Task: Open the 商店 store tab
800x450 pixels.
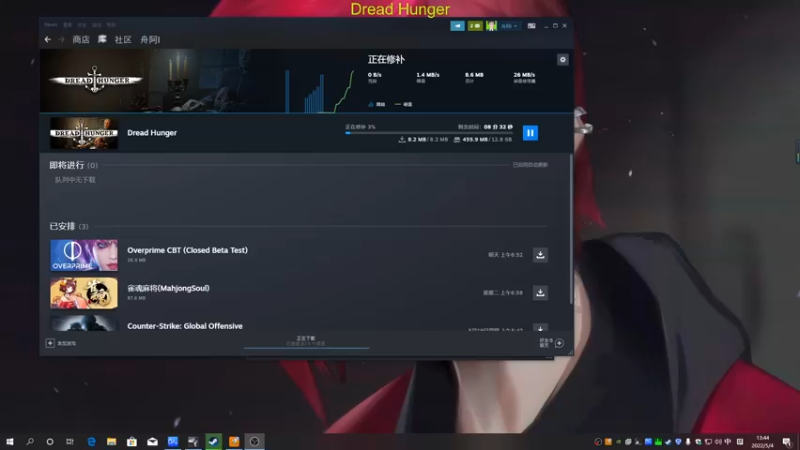Action: click(x=81, y=39)
